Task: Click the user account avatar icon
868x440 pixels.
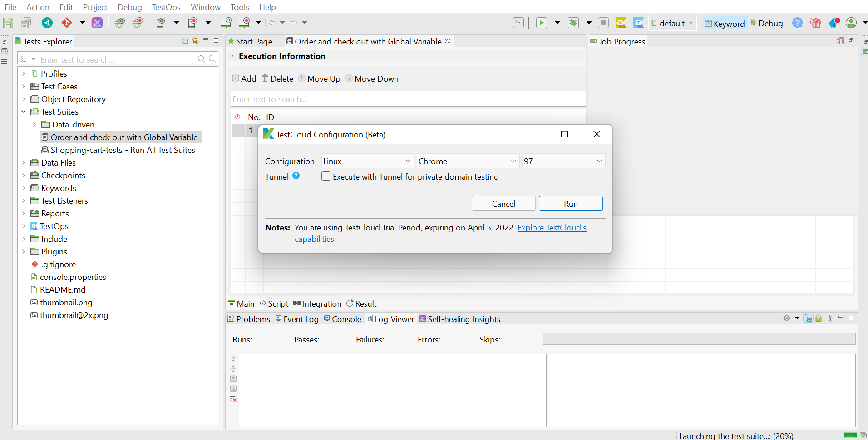Action: coord(851,23)
